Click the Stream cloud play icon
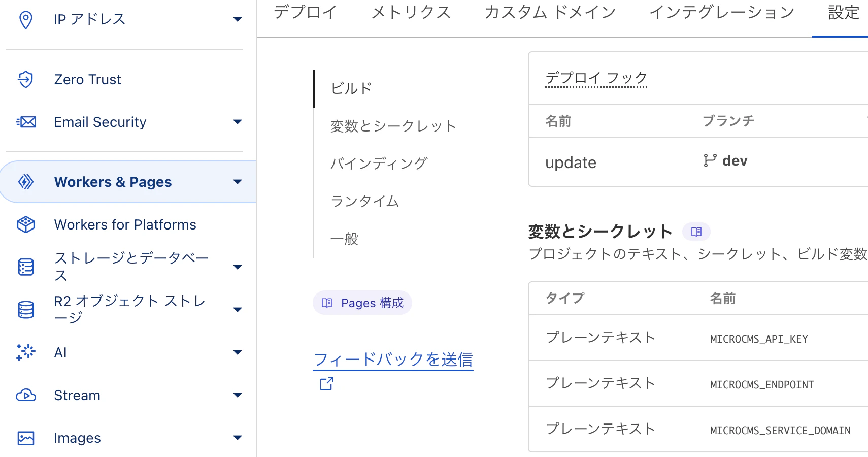Viewport: 868px width, 457px height. 26,395
